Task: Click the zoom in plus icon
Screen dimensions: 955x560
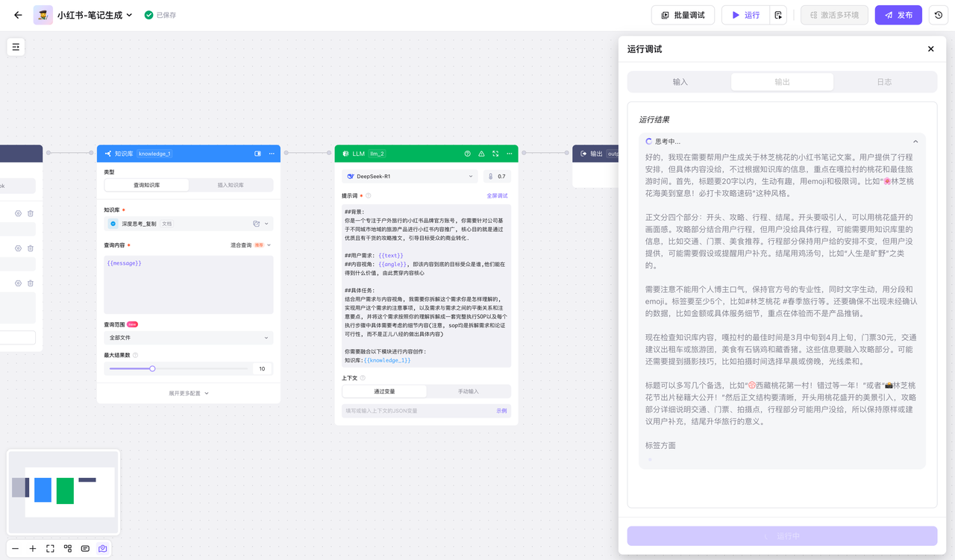Action: coord(33,548)
